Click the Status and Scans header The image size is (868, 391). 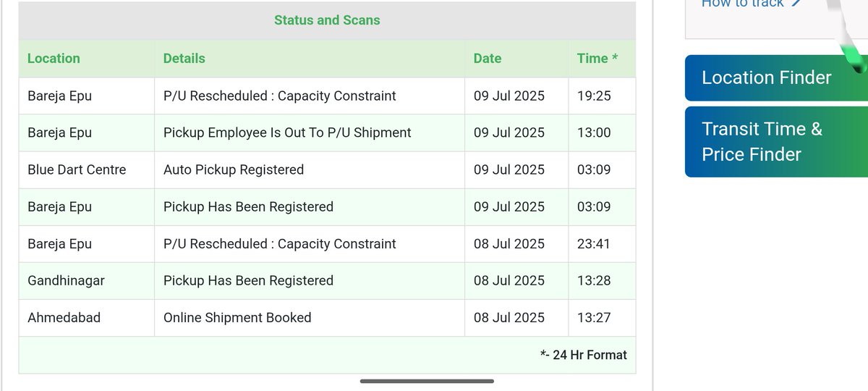point(327,20)
